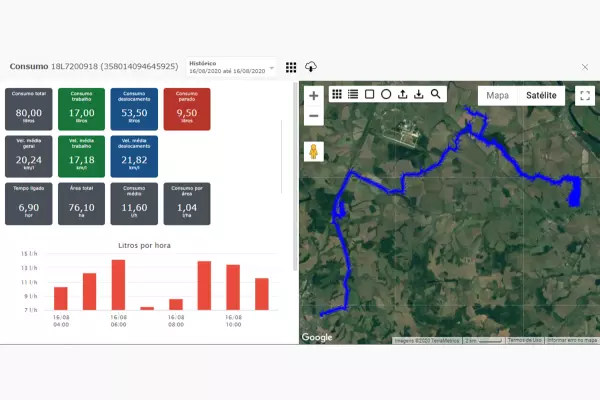Zoom in on the map

[314, 96]
